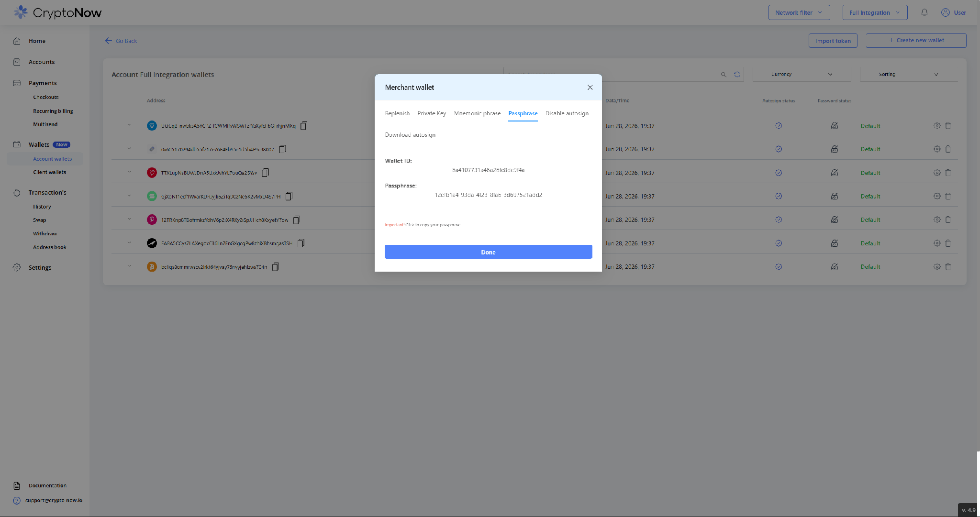Open settings gear for bc1qs8 wallet row
The width and height of the screenshot is (980, 517).
[x=937, y=266]
